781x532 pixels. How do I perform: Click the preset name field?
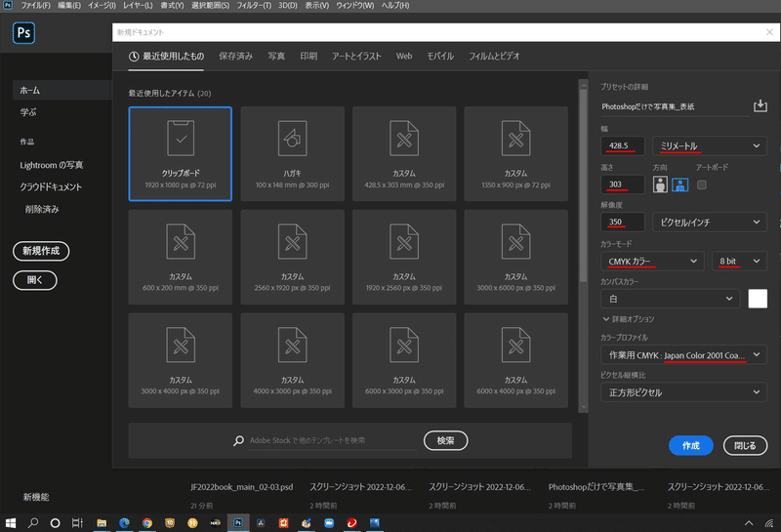coord(675,106)
